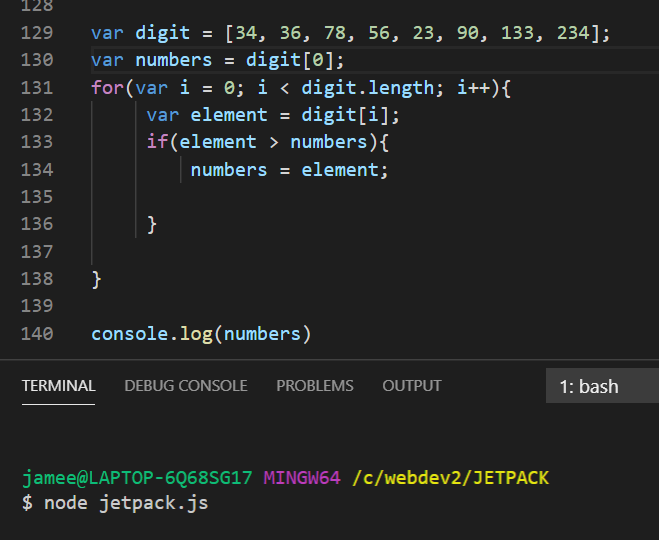This screenshot has width=659, height=540.
Task: Click 'numbers = element;' on line 134
Action: (289, 170)
